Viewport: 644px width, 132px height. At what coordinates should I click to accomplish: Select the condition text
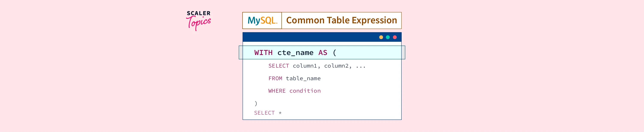pyautogui.click(x=305, y=91)
